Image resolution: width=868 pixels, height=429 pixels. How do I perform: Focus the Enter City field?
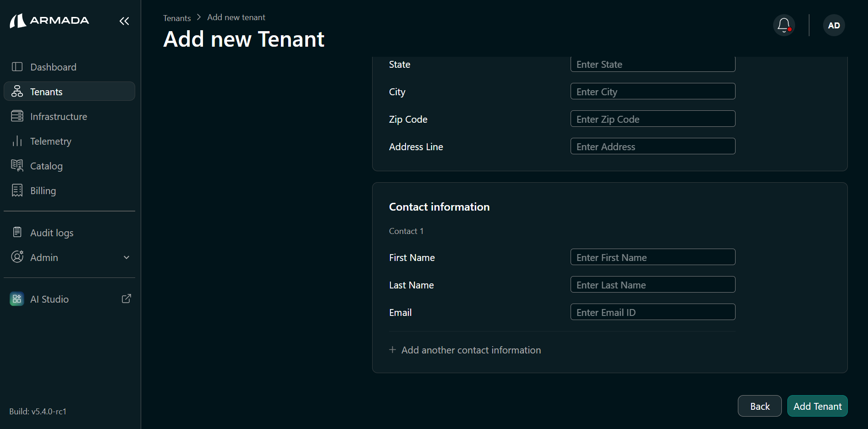[x=653, y=91]
